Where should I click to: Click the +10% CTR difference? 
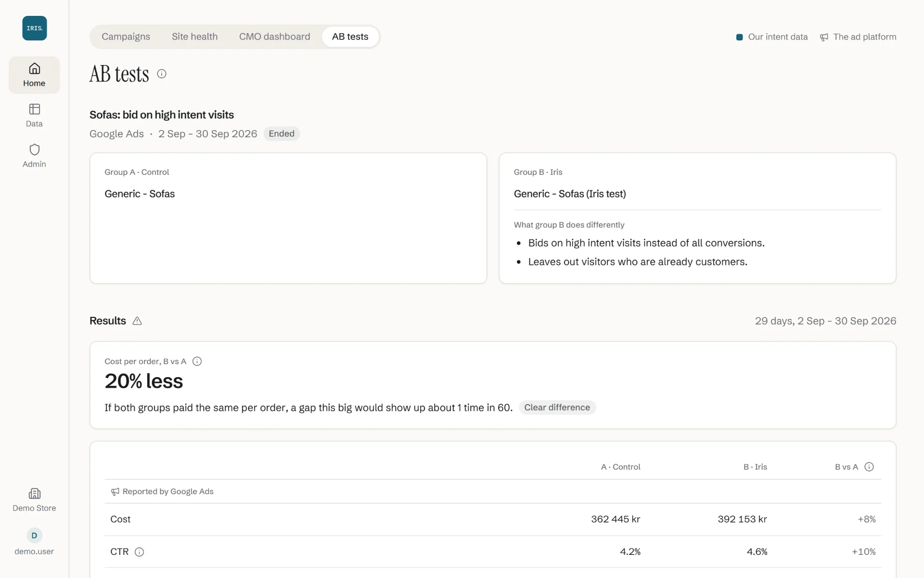(x=864, y=552)
